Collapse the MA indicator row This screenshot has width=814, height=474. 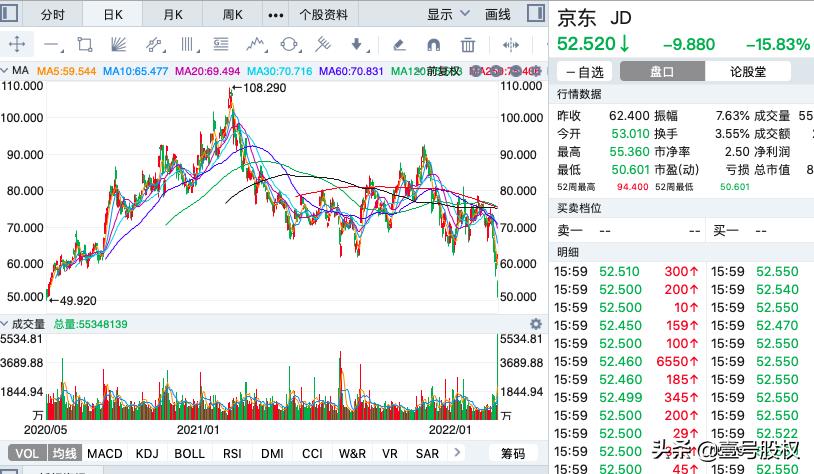tap(5, 71)
